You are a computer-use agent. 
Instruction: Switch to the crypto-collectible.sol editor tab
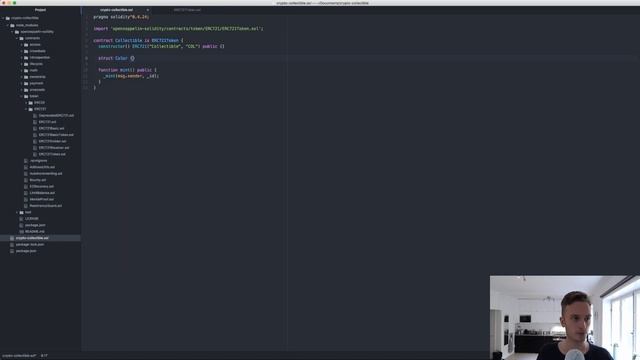click(x=116, y=10)
